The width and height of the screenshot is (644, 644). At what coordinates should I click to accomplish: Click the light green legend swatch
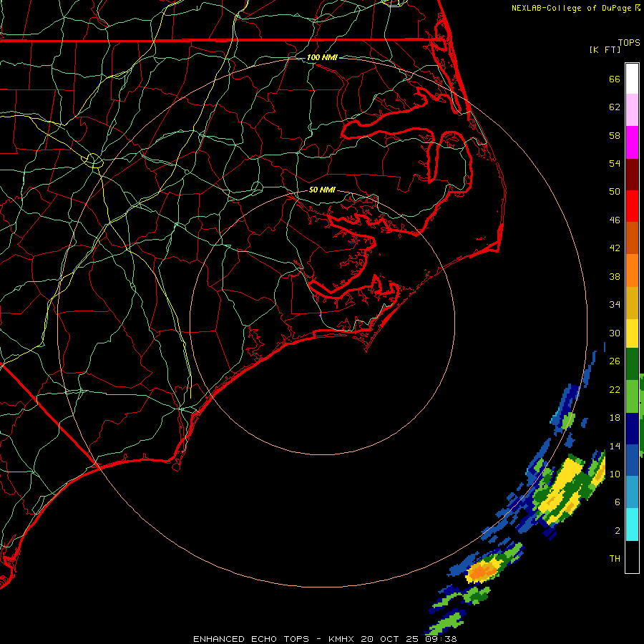(x=632, y=396)
